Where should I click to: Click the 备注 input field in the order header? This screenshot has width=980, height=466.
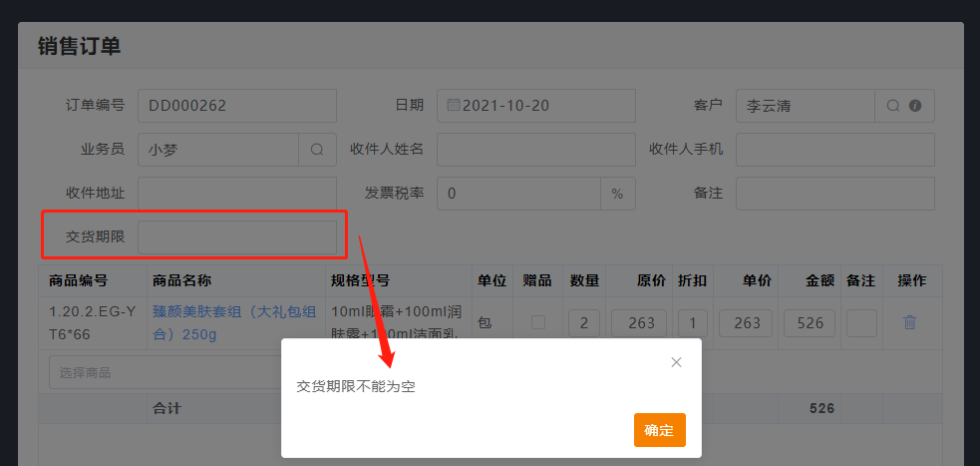point(834,194)
